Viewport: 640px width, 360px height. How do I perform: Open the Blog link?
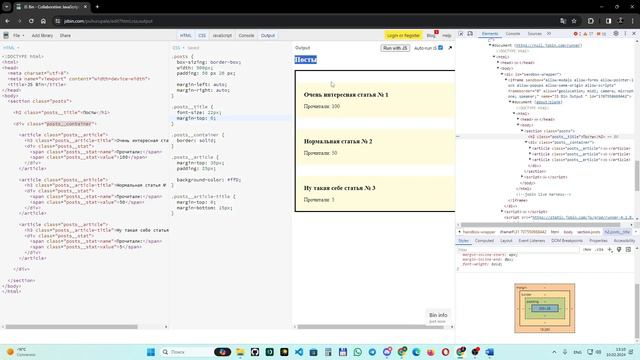[431, 36]
